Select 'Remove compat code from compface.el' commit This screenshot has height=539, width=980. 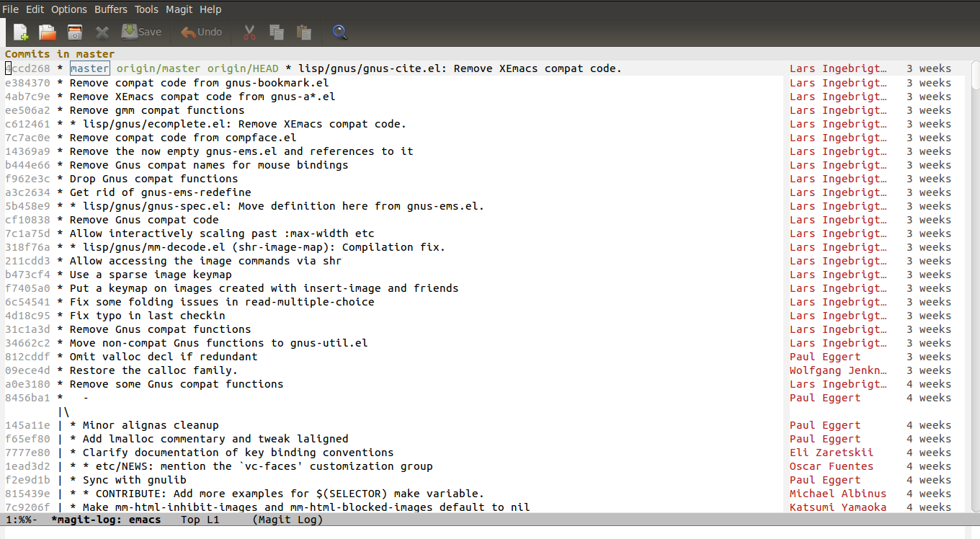click(x=183, y=138)
